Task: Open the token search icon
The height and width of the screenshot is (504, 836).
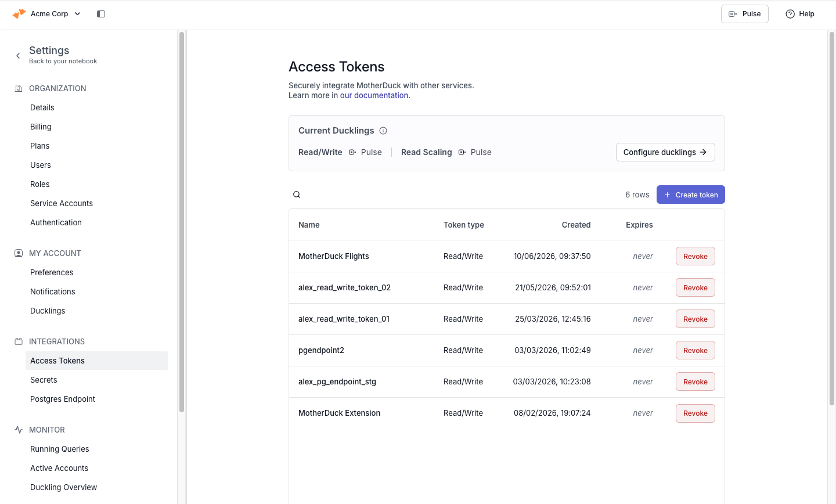Action: pos(297,195)
